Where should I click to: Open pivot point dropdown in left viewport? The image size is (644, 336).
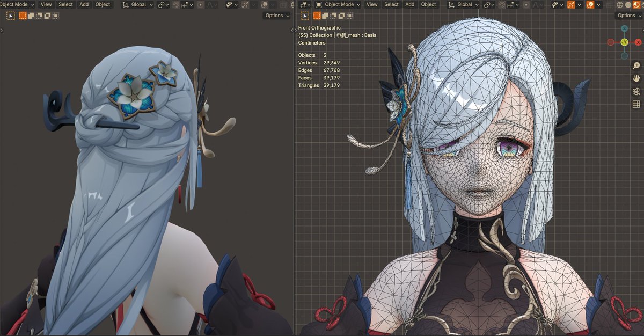tap(163, 4)
